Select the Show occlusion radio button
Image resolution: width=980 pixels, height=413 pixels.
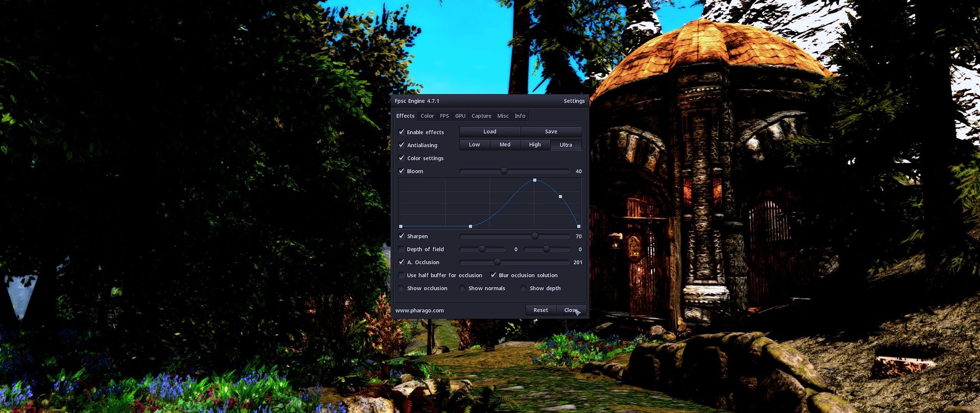pyautogui.click(x=402, y=289)
